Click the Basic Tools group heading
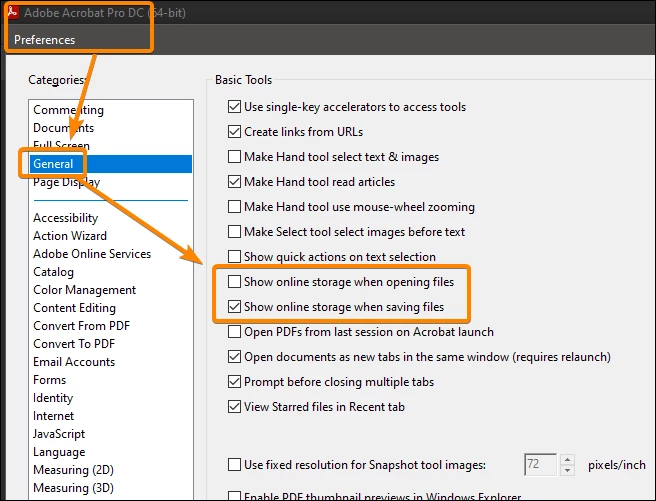Screen dimensions: 656x501 tap(243, 79)
